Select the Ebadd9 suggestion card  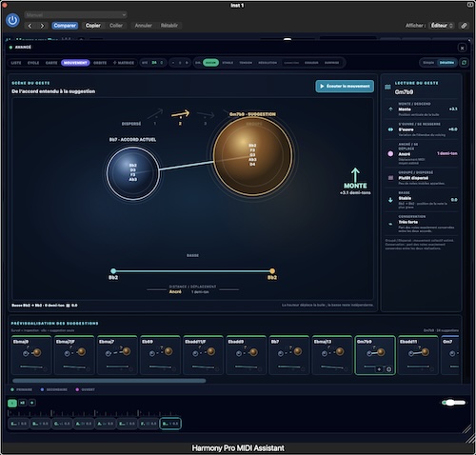(247, 355)
